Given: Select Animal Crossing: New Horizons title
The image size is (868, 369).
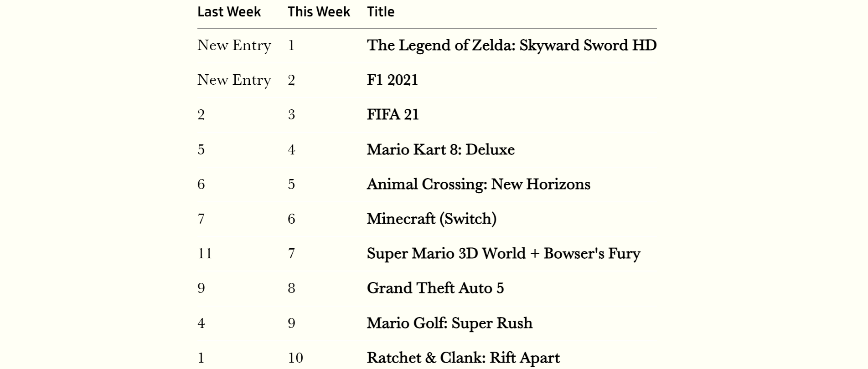Looking at the screenshot, I should pyautogui.click(x=479, y=184).
